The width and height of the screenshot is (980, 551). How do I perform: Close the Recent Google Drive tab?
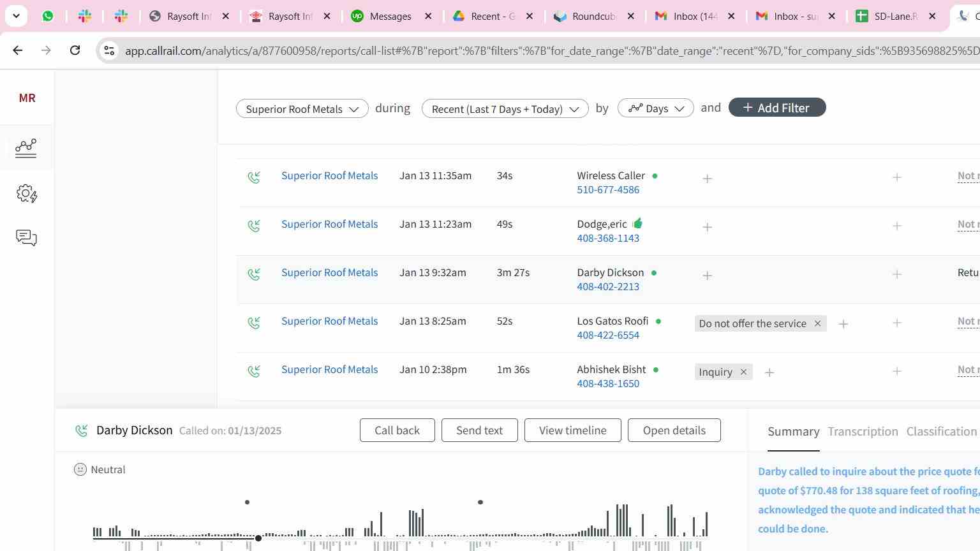tap(530, 16)
